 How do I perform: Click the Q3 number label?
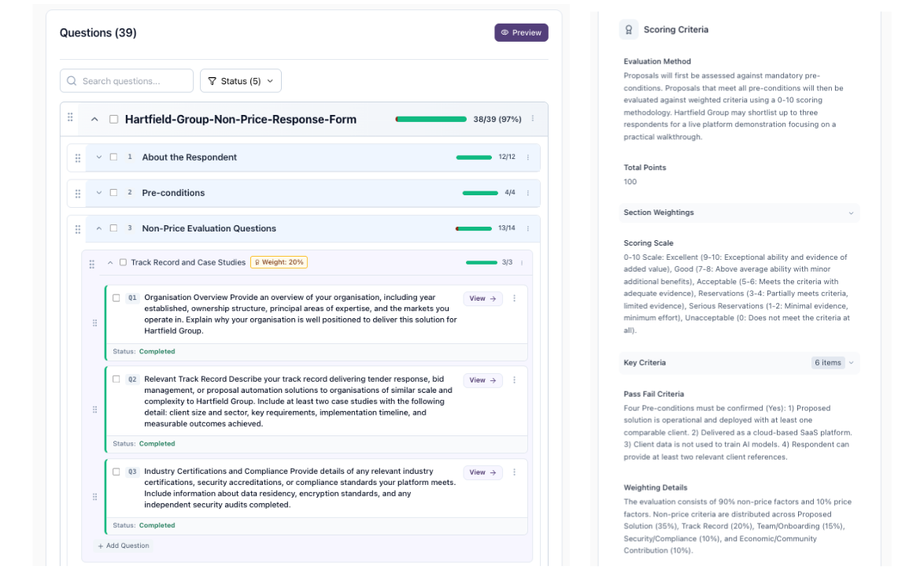(x=132, y=472)
